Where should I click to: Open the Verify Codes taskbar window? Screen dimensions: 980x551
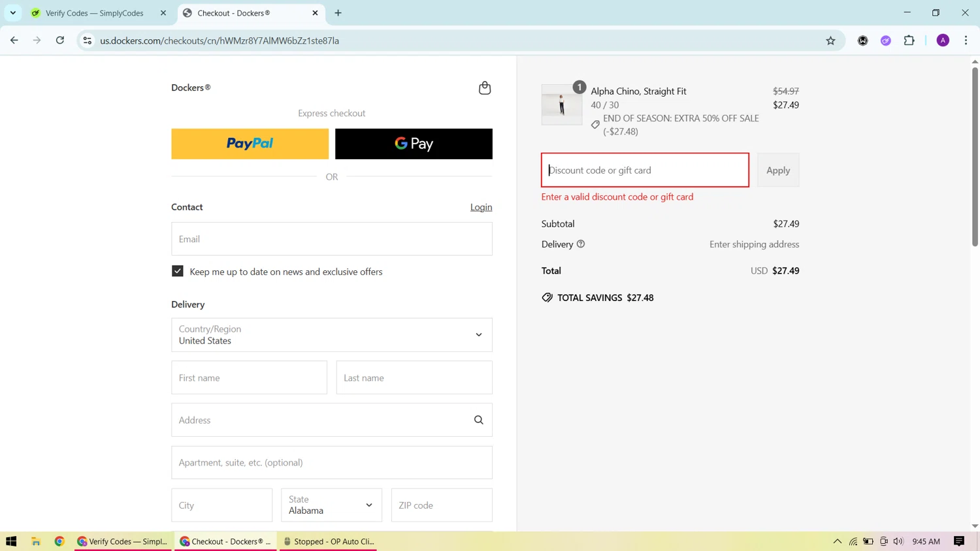click(x=123, y=541)
